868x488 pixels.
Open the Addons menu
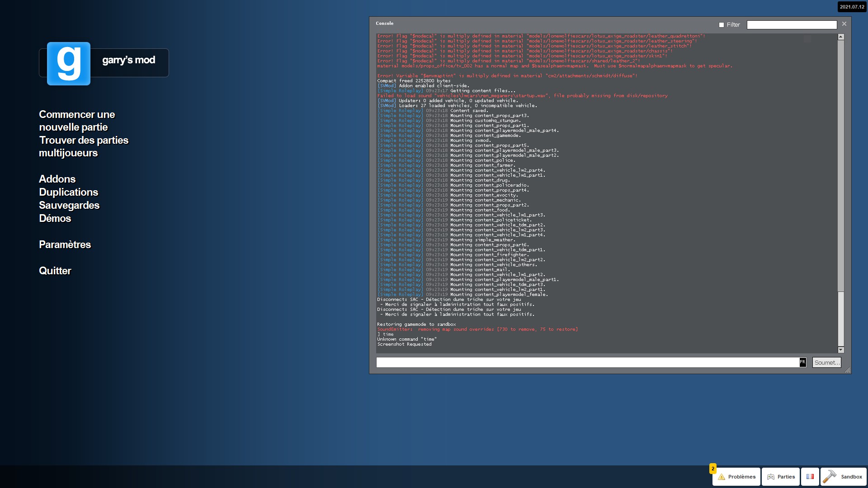[x=57, y=179]
